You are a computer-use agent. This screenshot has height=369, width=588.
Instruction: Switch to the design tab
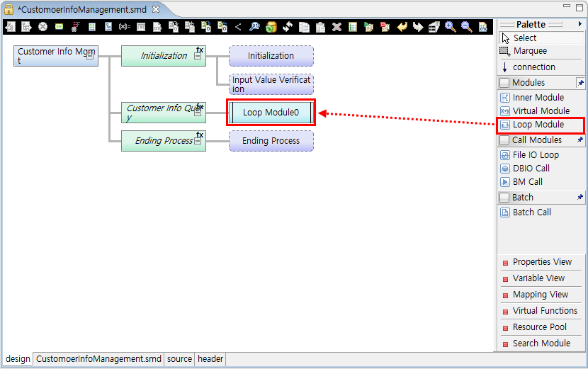[18, 359]
